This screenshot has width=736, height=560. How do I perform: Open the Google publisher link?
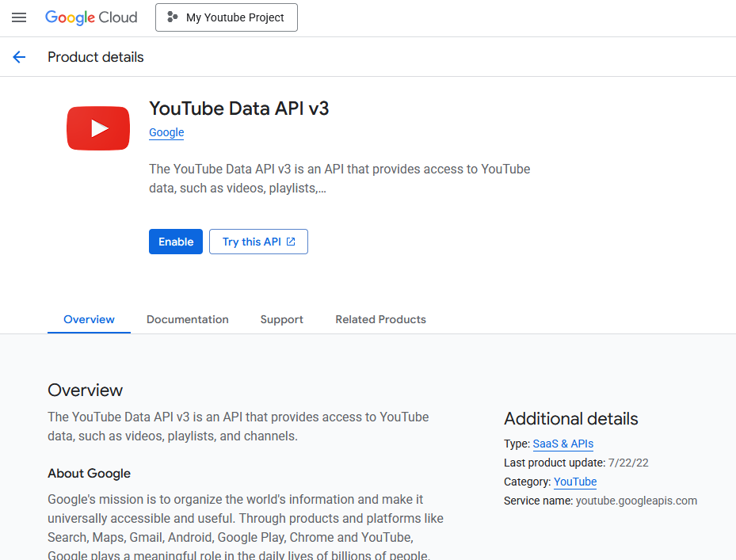pyautogui.click(x=166, y=132)
